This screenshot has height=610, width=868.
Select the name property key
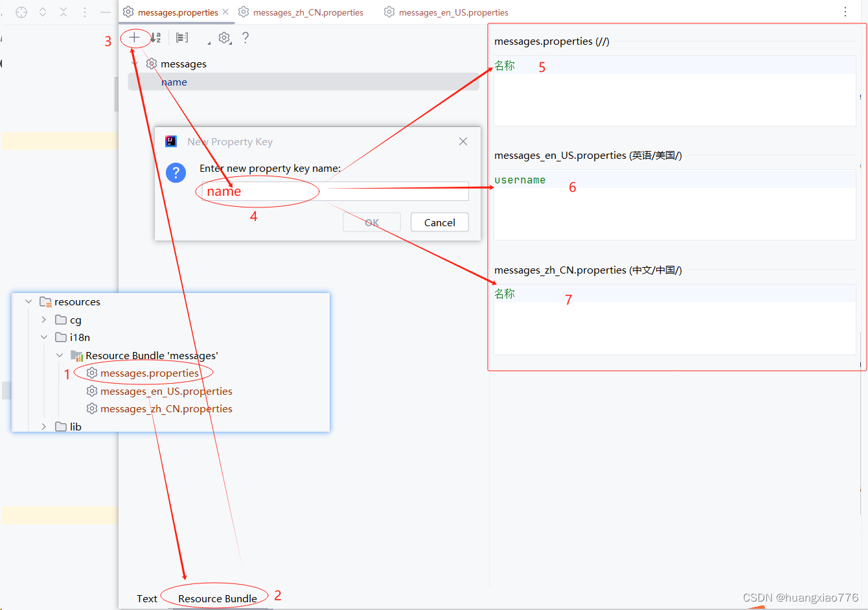174,82
